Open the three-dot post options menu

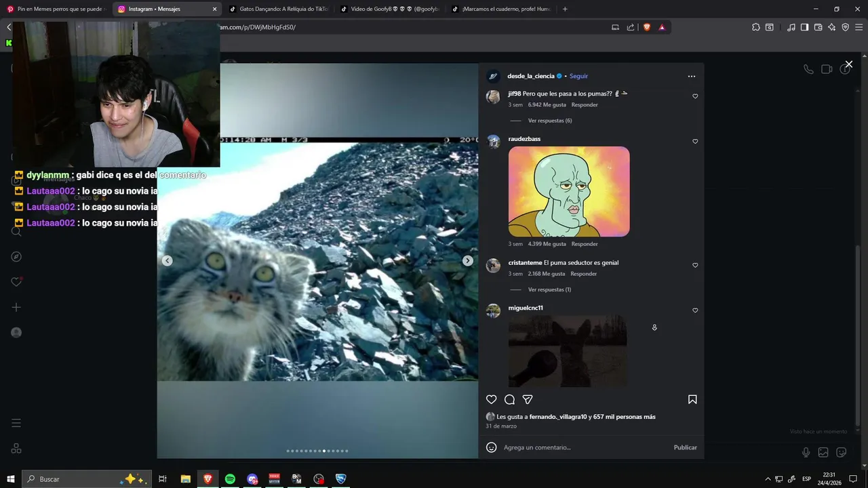pyautogui.click(x=691, y=76)
